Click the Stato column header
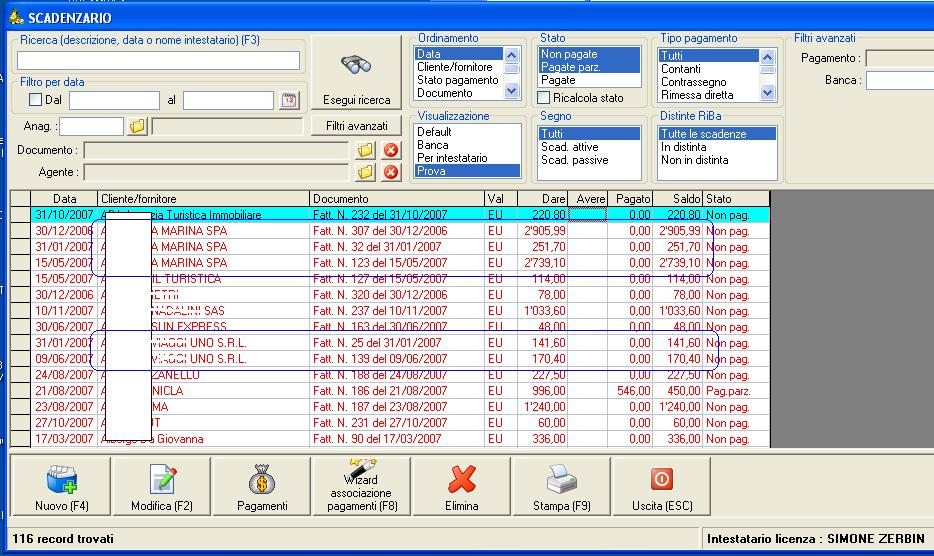This screenshot has width=934, height=556. (x=736, y=198)
